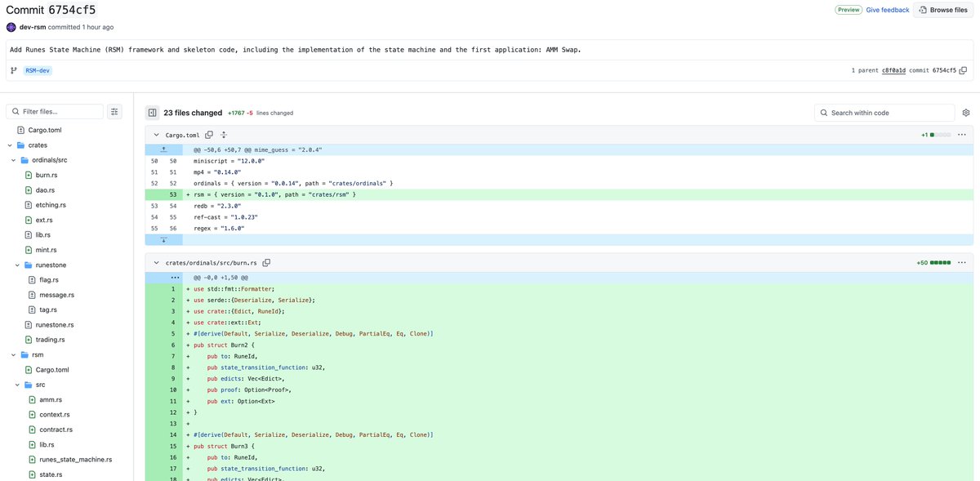Expand hidden lines below the Cargo.toml diff
The image size is (980, 481).
tap(163, 238)
